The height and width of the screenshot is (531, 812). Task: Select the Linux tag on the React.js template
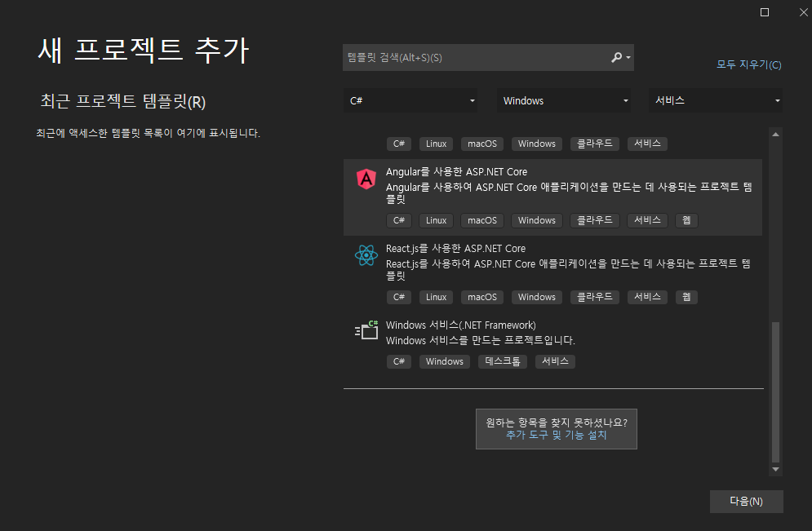tap(436, 296)
